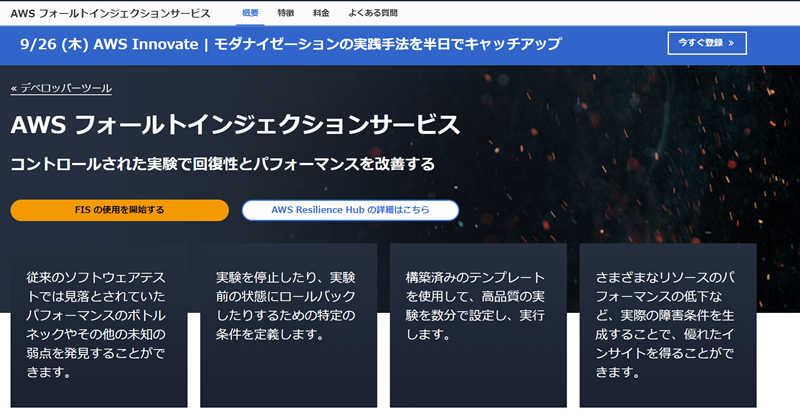Screen dimensions: 800x419
Task: Click AWS フォールトインジェクションサービス title in nav bar
Action: 110,13
